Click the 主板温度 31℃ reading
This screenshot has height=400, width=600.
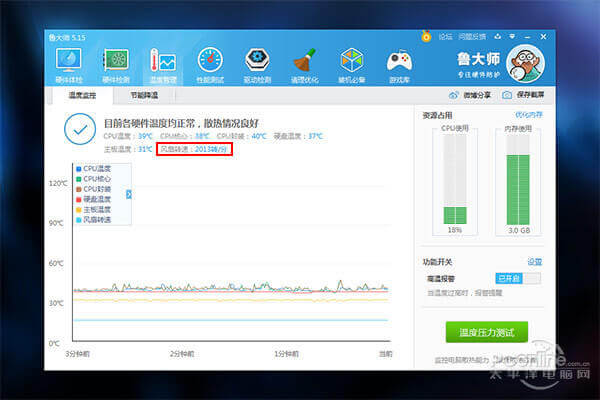(x=128, y=149)
